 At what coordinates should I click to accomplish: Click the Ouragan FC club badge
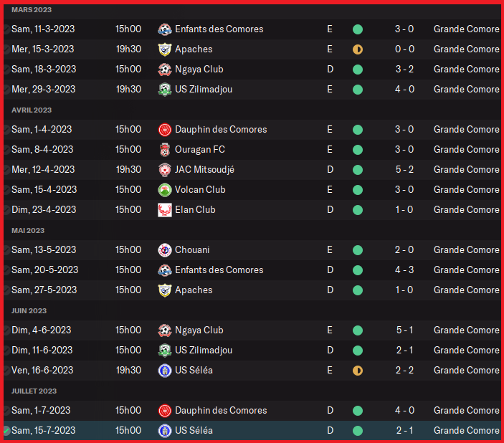[x=165, y=150]
